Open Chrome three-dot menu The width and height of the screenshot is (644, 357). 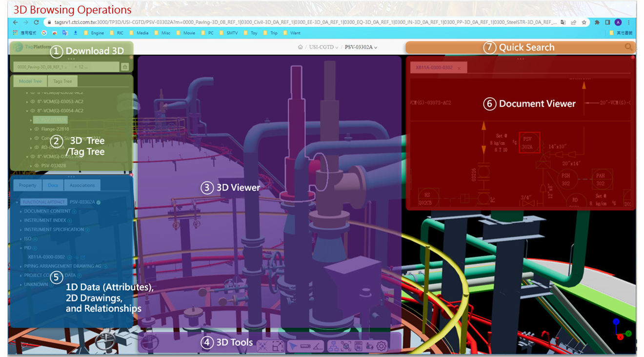pos(628,22)
